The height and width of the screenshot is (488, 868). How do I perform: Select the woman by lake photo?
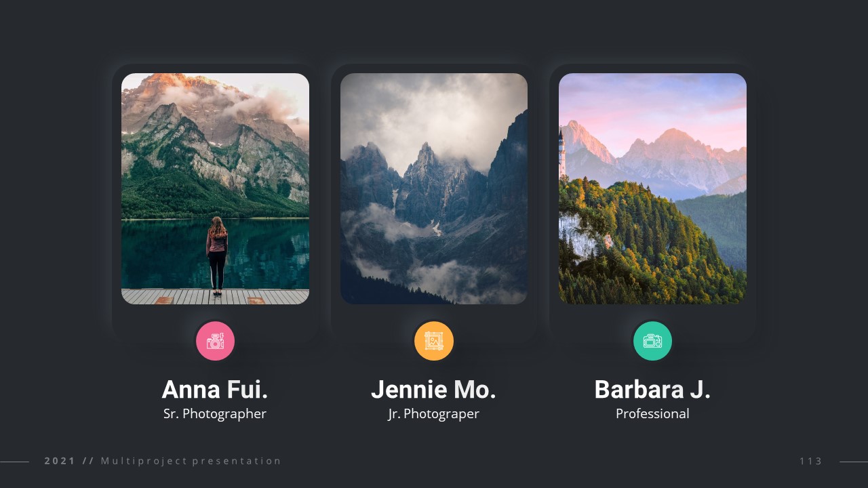[x=215, y=188]
